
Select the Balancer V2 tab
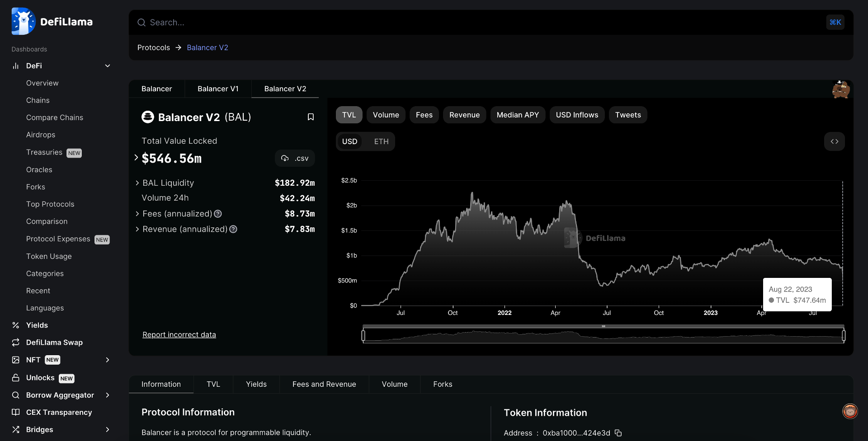[285, 89]
